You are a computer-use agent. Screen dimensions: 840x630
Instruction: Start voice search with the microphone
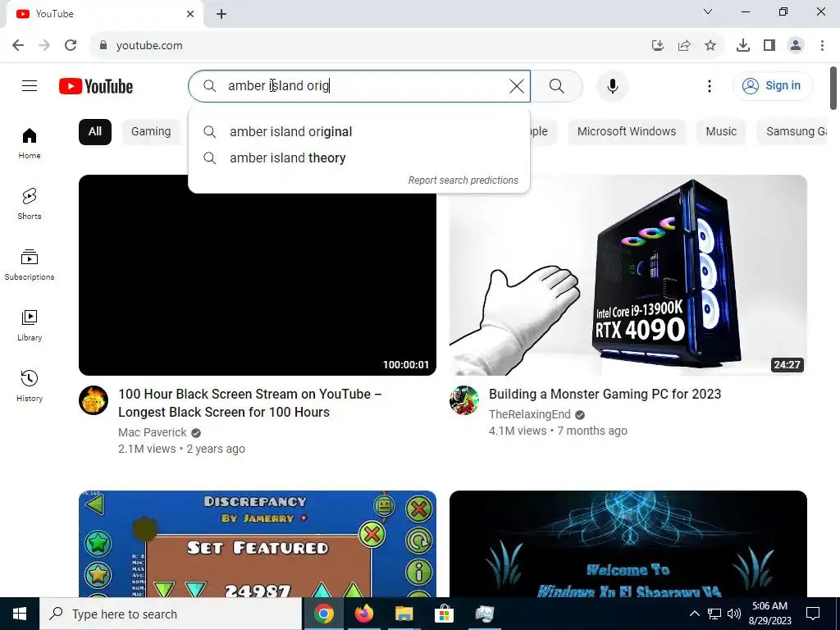pyautogui.click(x=612, y=85)
